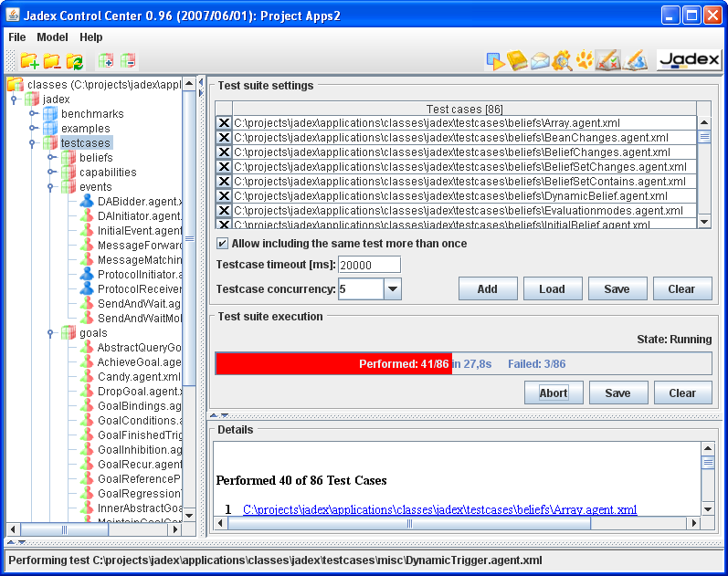Click the Candy.agent.xml agent icon
Viewport: 728px width, 576px height.
click(87, 376)
